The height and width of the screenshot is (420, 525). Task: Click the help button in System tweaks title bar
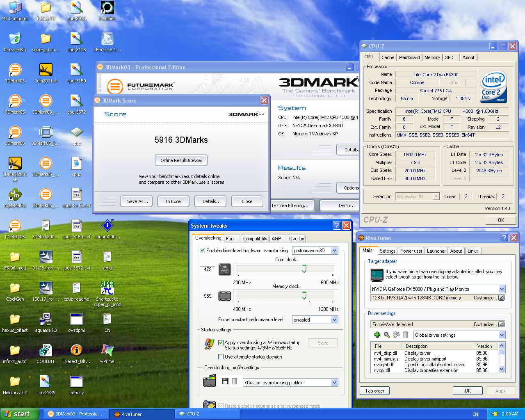click(x=337, y=226)
